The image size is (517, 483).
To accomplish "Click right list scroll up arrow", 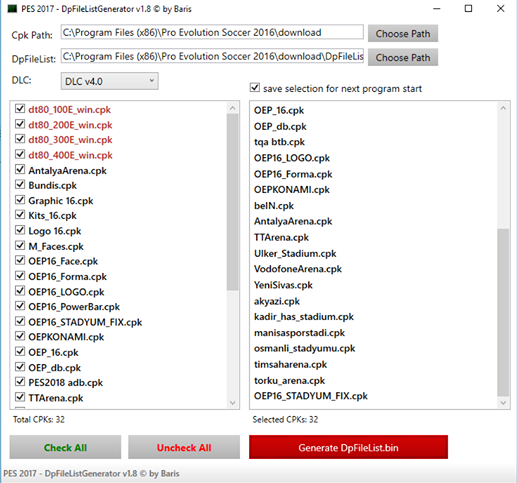I will 503,108.
